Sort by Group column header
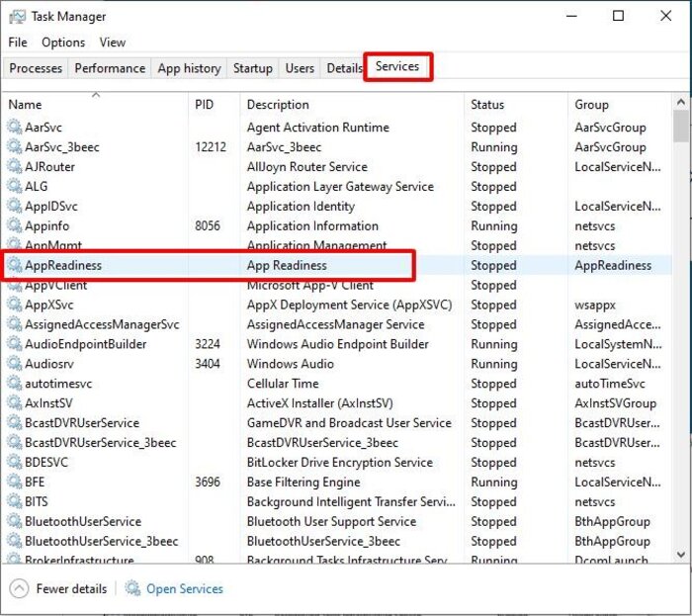The width and height of the screenshot is (692, 616). [x=619, y=104]
